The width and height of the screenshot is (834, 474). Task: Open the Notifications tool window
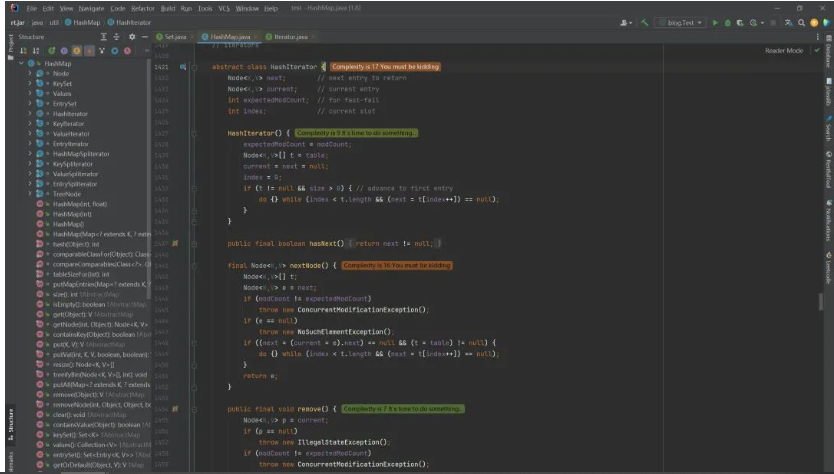tap(828, 221)
